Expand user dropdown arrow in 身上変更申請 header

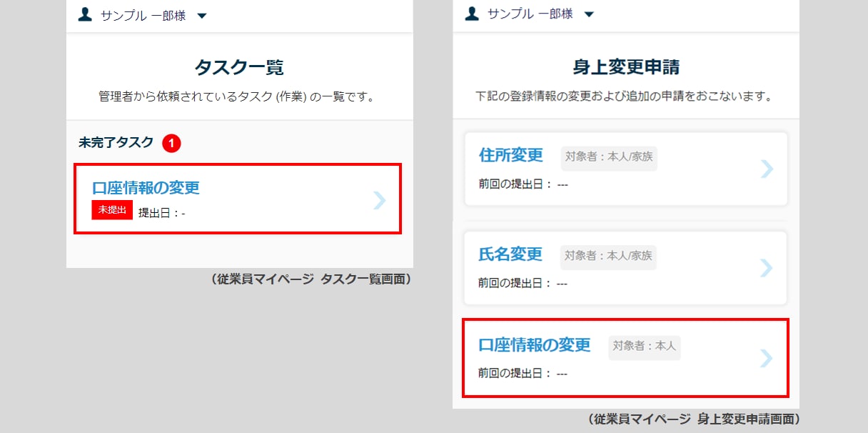(x=588, y=14)
